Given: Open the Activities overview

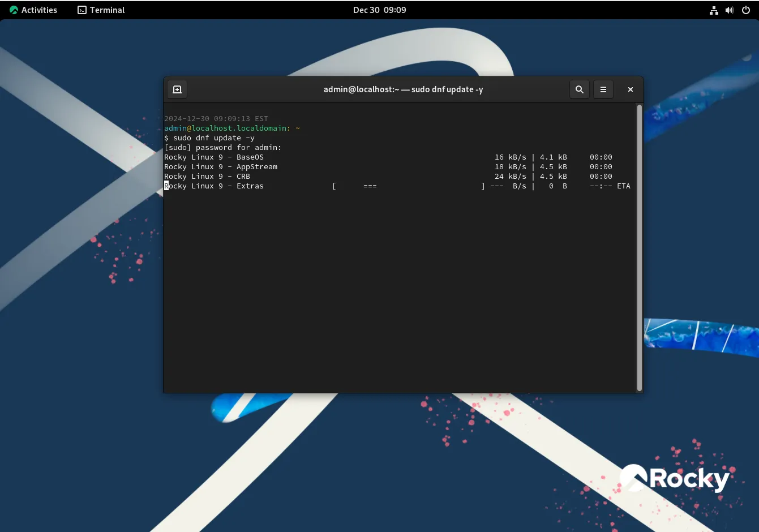Looking at the screenshot, I should tap(33, 10).
